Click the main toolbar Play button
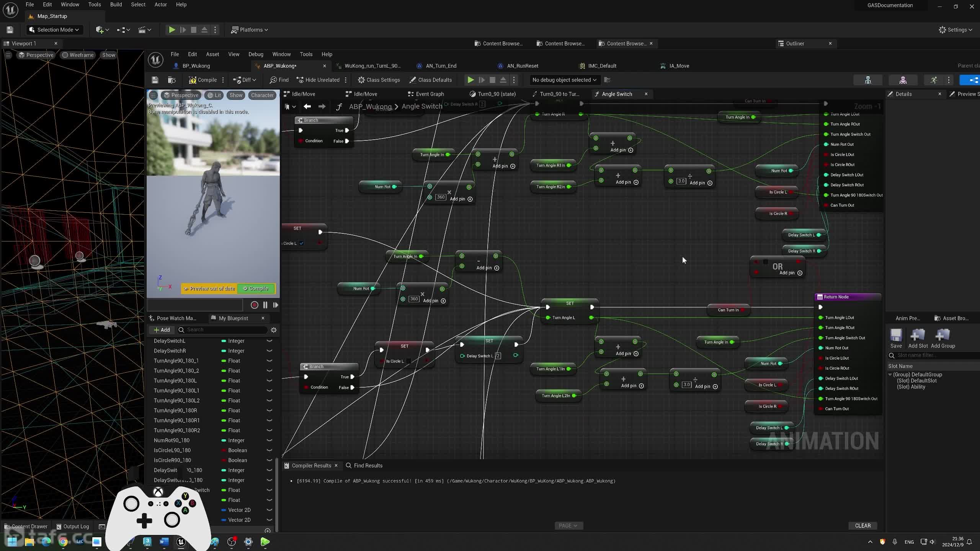Viewport: 980px width, 551px height. pos(172,29)
